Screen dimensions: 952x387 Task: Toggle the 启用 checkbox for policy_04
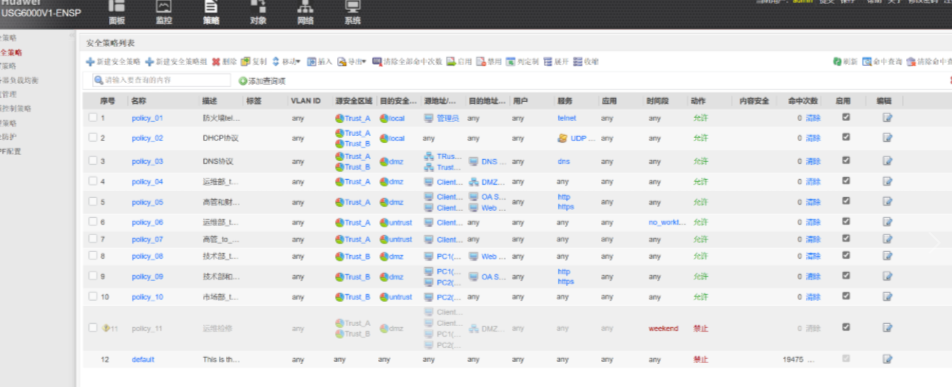pyautogui.click(x=846, y=181)
